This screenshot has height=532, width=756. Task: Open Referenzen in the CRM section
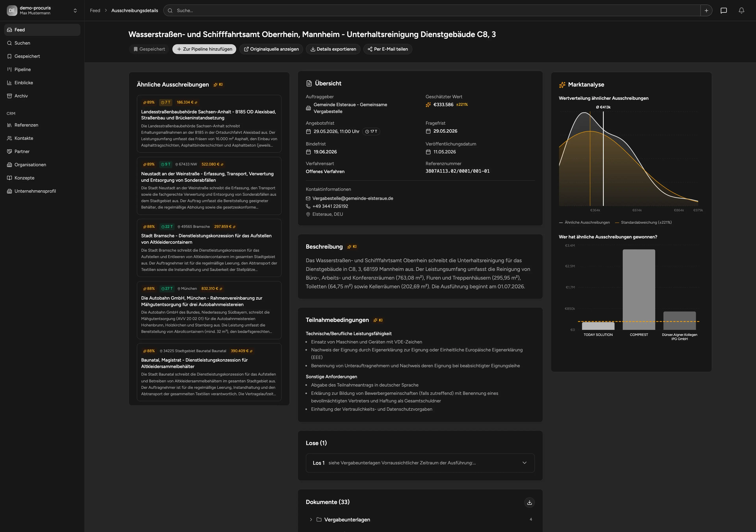(x=42, y=125)
